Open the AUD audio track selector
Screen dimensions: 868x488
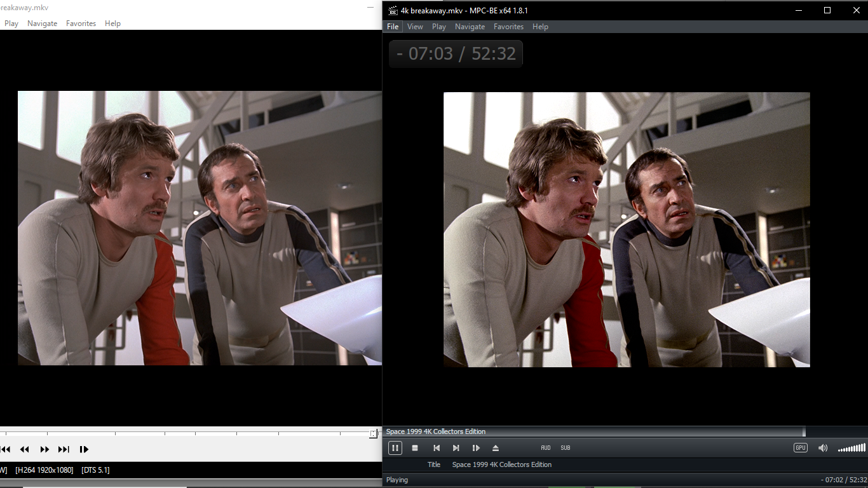546,448
